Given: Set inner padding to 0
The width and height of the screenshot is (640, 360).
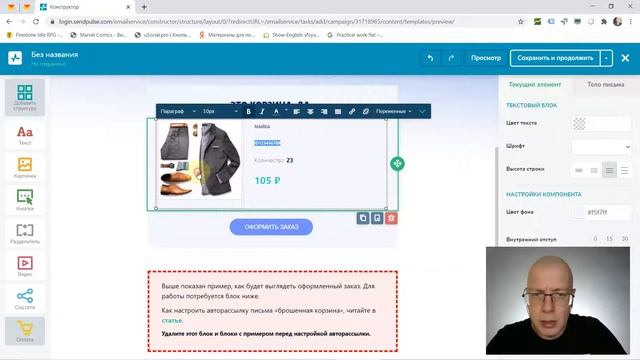Looking at the screenshot, I should pos(595,239).
